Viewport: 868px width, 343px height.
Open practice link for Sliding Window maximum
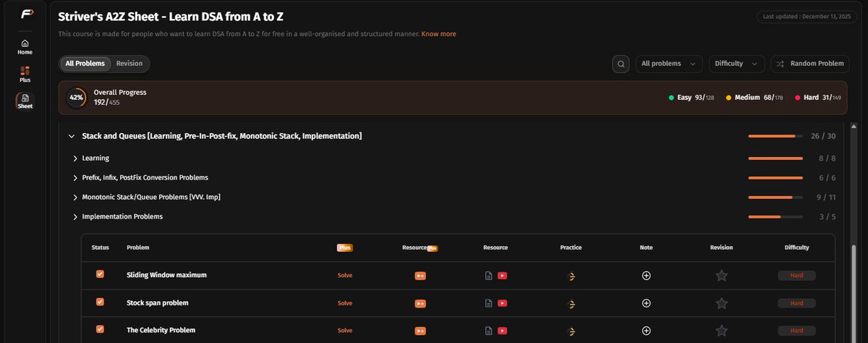tap(571, 276)
